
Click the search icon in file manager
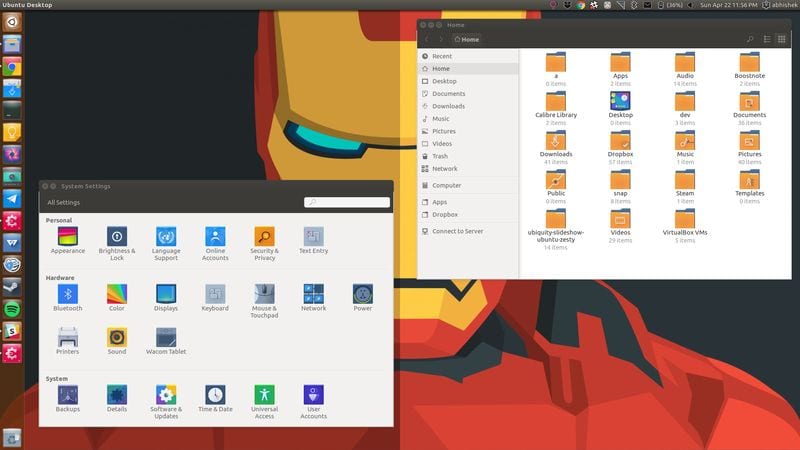tap(750, 39)
